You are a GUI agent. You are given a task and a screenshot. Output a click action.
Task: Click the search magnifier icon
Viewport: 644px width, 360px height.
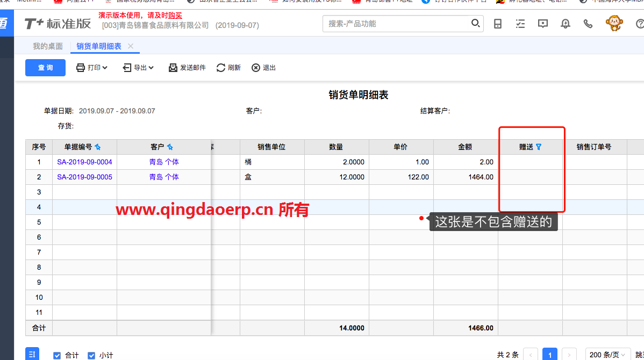coord(475,24)
